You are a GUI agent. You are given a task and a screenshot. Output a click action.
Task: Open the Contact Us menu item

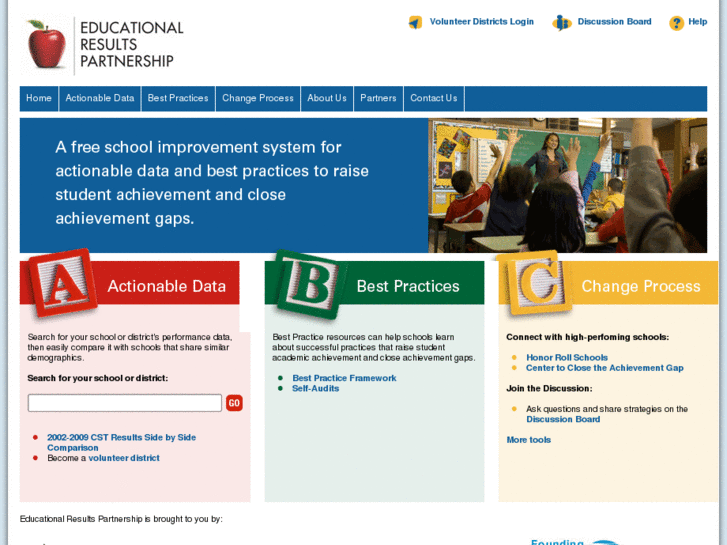[x=434, y=98]
